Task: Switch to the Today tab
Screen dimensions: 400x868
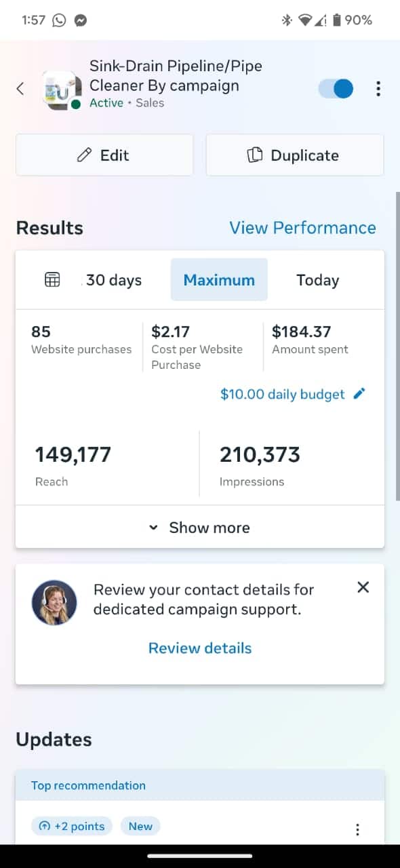Action: point(317,280)
